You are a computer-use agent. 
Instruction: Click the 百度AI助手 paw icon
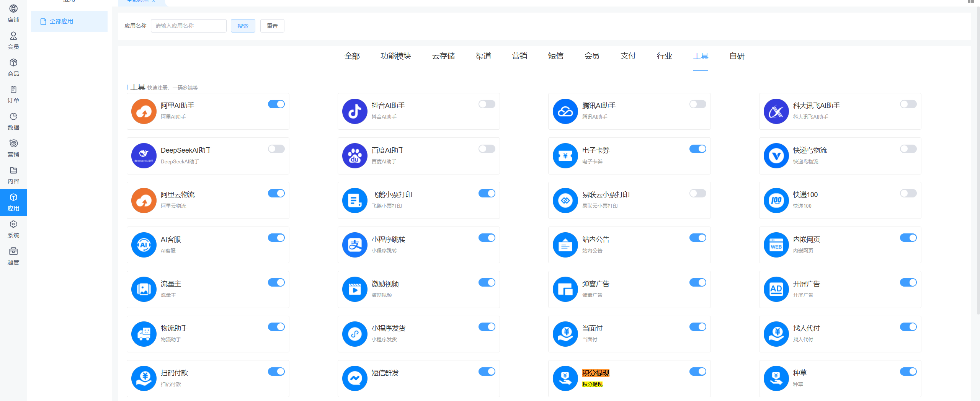click(355, 156)
